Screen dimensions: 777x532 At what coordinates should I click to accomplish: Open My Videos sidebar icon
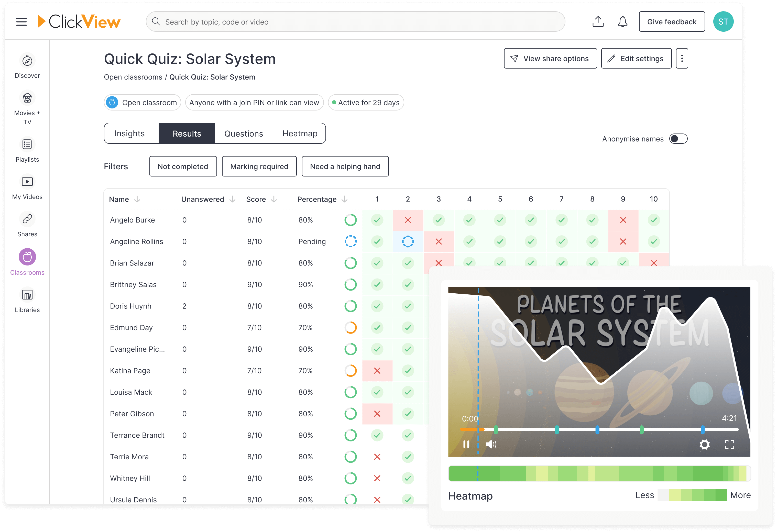27,182
